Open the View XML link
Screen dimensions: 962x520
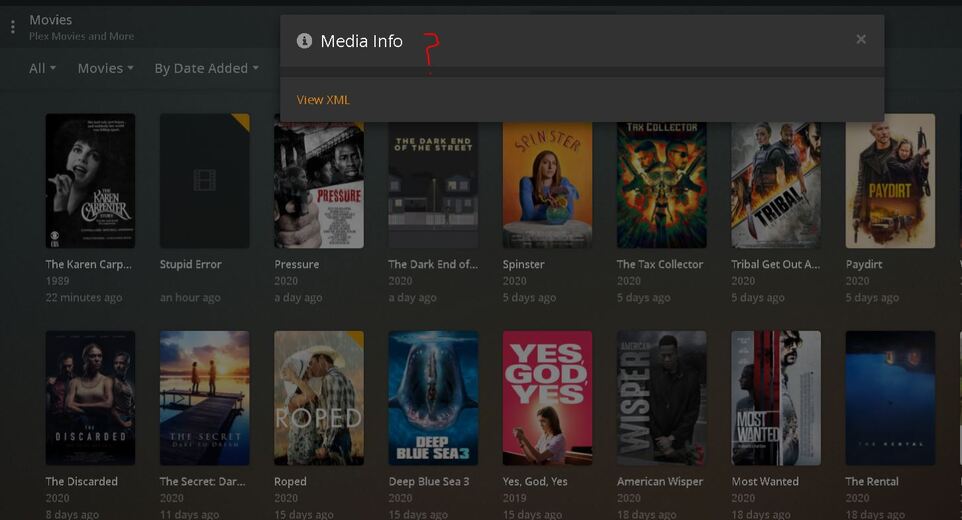tap(323, 99)
